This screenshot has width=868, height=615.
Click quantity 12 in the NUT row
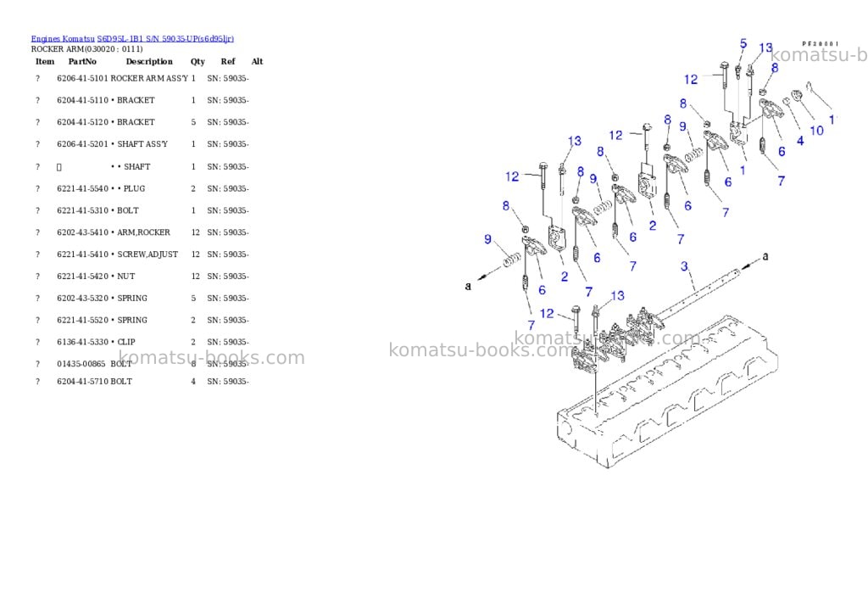click(196, 276)
